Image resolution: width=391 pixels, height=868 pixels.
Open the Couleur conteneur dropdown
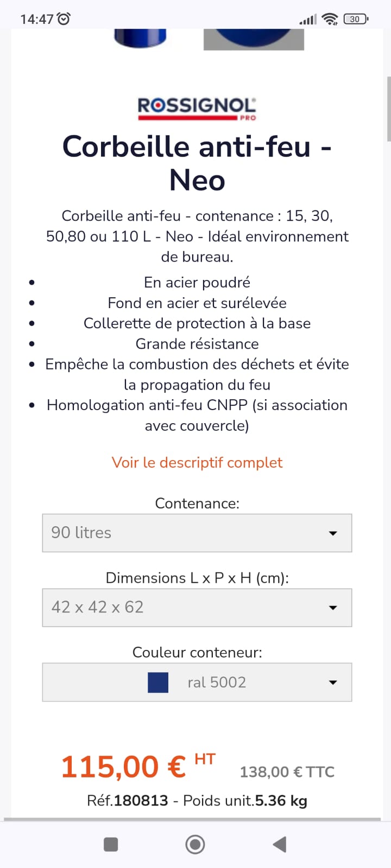click(197, 682)
